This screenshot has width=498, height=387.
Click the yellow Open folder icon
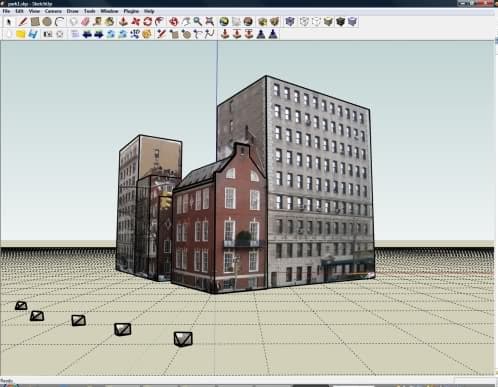pyautogui.click(x=21, y=34)
